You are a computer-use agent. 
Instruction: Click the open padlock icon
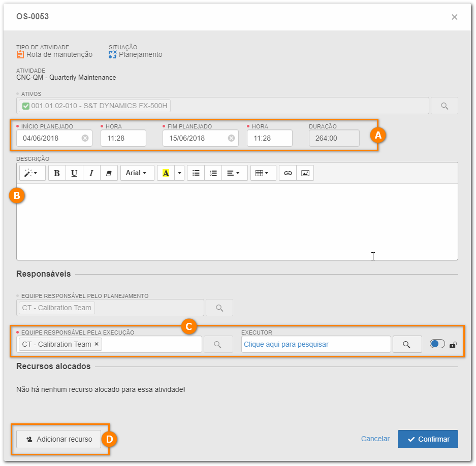[453, 345]
